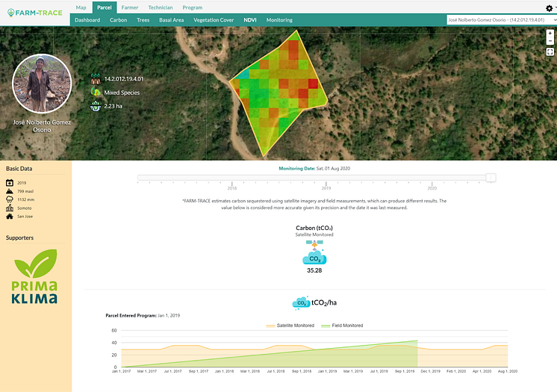This screenshot has height=392, width=557.
Task: Click the parcel area hectares icon
Action: [x=95, y=107]
